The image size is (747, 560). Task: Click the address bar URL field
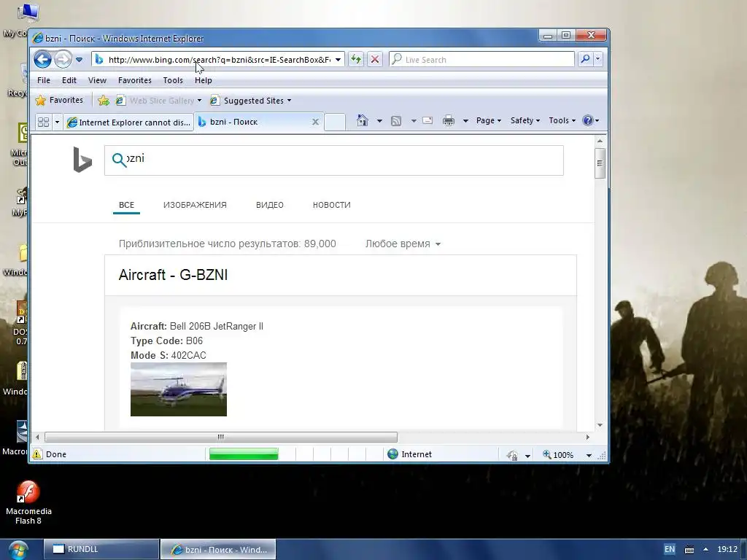(219, 60)
